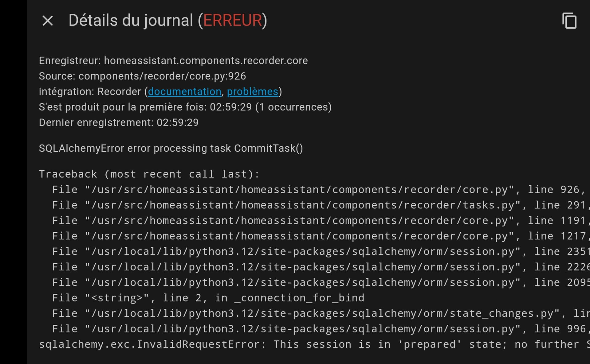Screen dimensions: 590x364
Task: Click the Dernier enregistrement timestamp line
Action: [x=119, y=122]
